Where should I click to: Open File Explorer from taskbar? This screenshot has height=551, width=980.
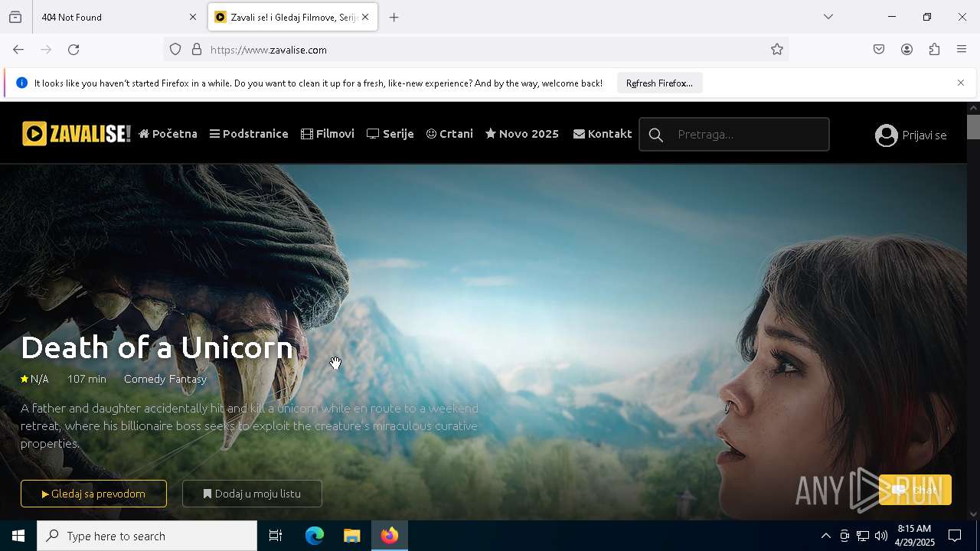[x=351, y=536]
